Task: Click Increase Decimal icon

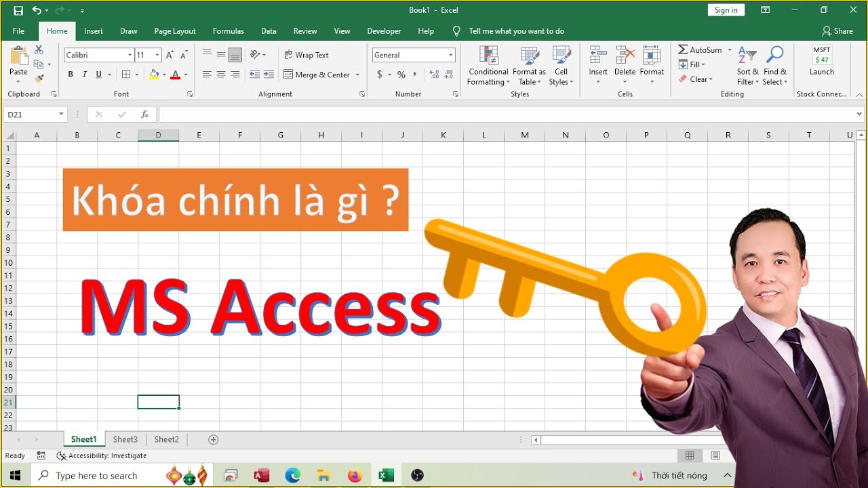Action: [434, 75]
